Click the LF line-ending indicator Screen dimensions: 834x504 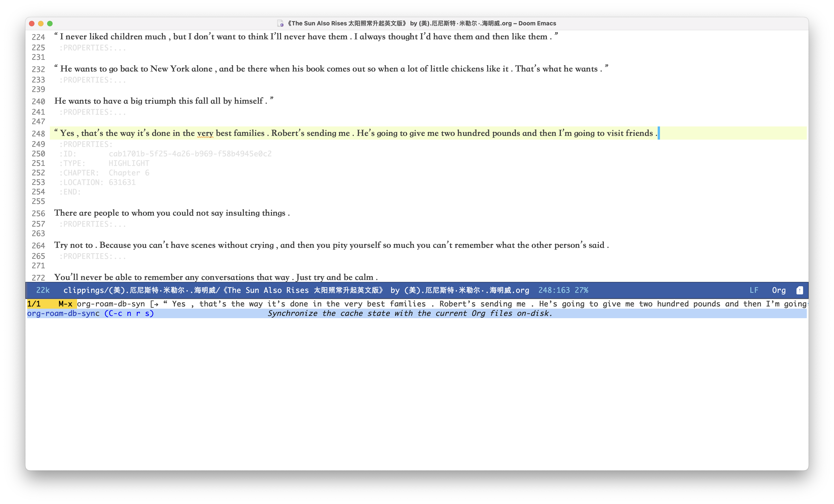click(754, 290)
